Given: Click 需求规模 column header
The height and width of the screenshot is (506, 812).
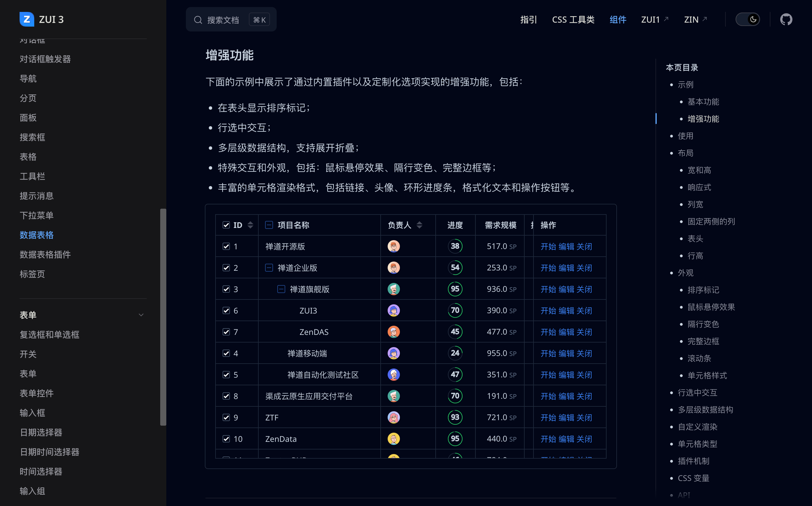Looking at the screenshot, I should coord(500,225).
